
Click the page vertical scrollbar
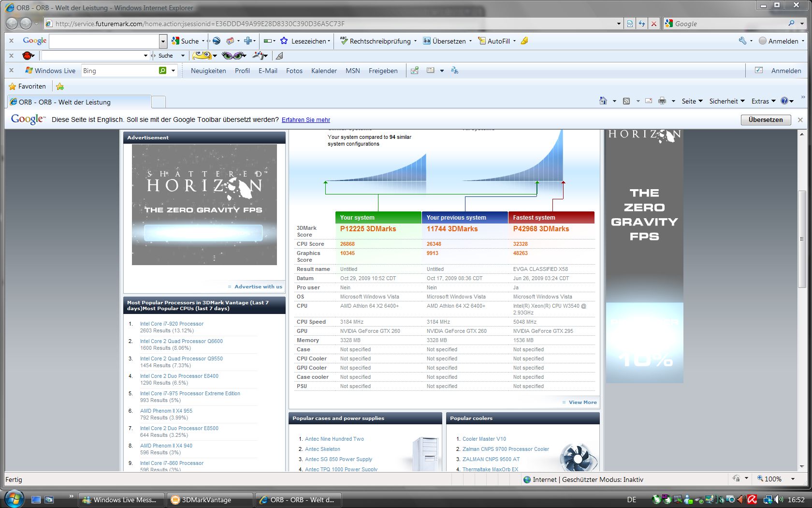point(802,239)
